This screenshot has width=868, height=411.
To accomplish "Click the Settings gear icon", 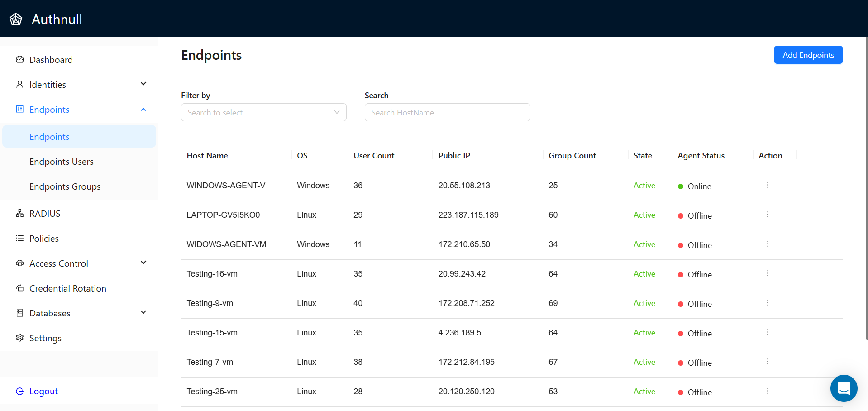I will pos(19,338).
